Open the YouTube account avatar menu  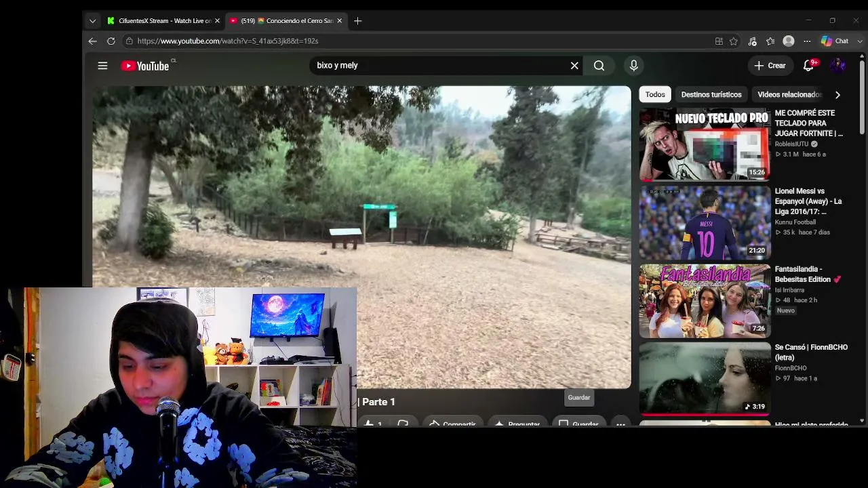coord(838,66)
